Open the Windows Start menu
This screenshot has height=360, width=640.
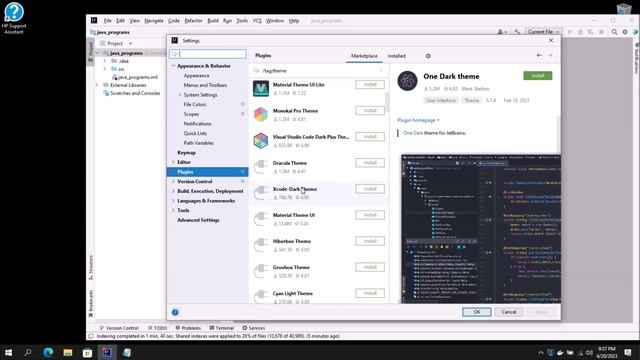pos(8,352)
